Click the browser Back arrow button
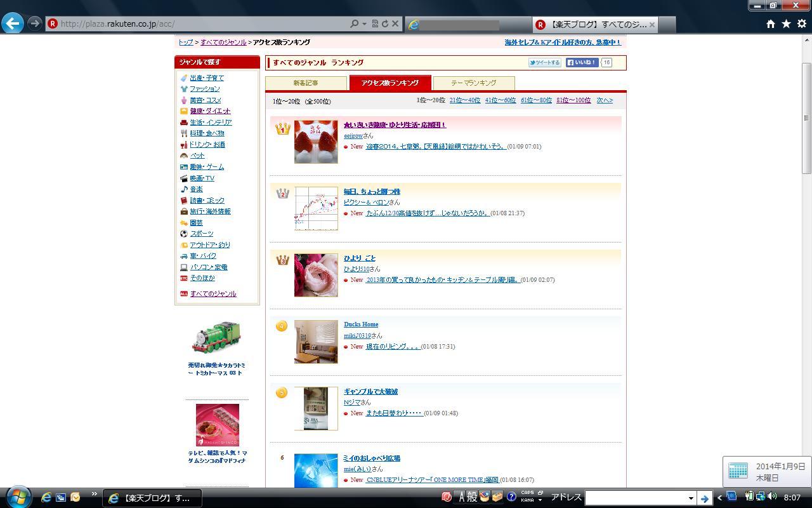The width and height of the screenshot is (812, 508). point(13,23)
